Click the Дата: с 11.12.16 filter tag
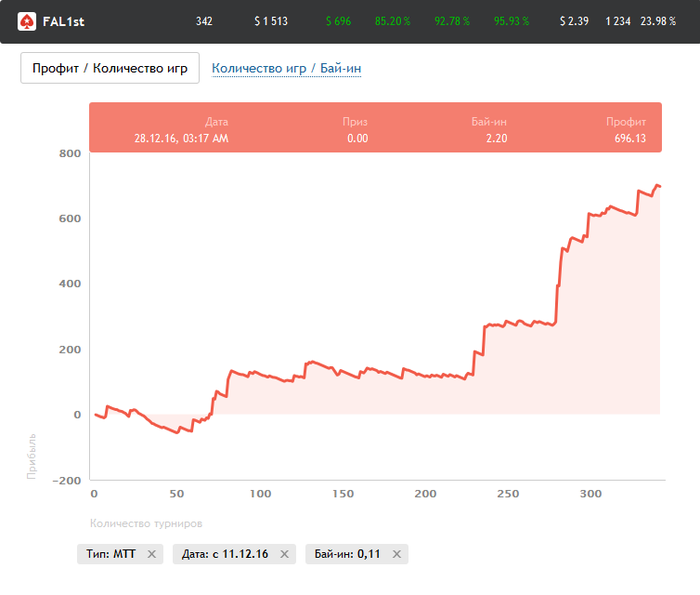 click(225, 554)
